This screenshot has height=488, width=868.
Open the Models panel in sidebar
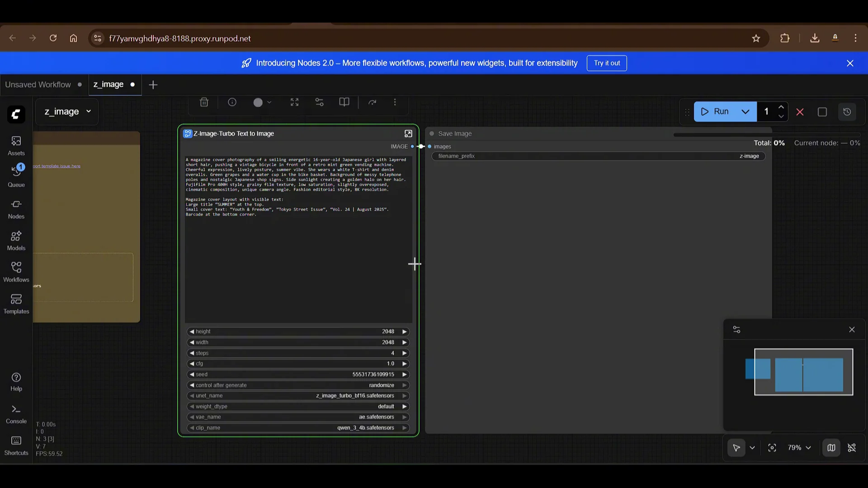click(16, 240)
